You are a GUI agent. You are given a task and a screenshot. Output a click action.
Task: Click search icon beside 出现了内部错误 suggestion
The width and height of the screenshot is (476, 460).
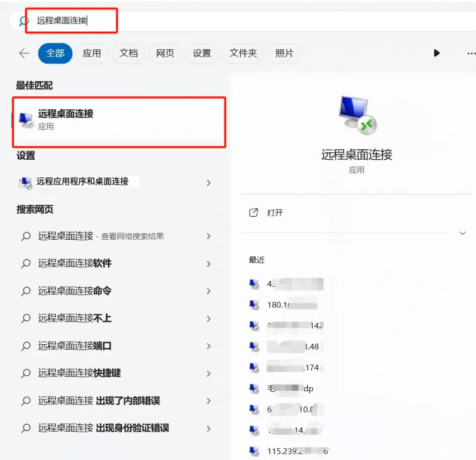pos(26,401)
